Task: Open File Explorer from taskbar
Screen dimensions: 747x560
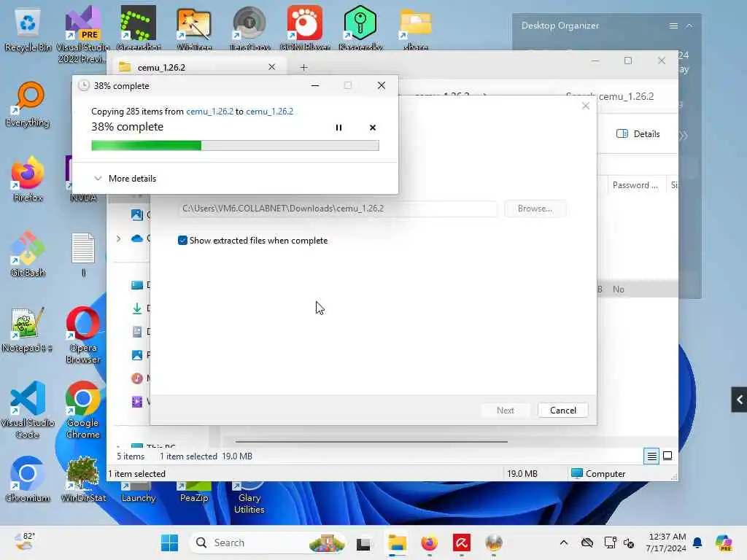Action: click(397, 542)
